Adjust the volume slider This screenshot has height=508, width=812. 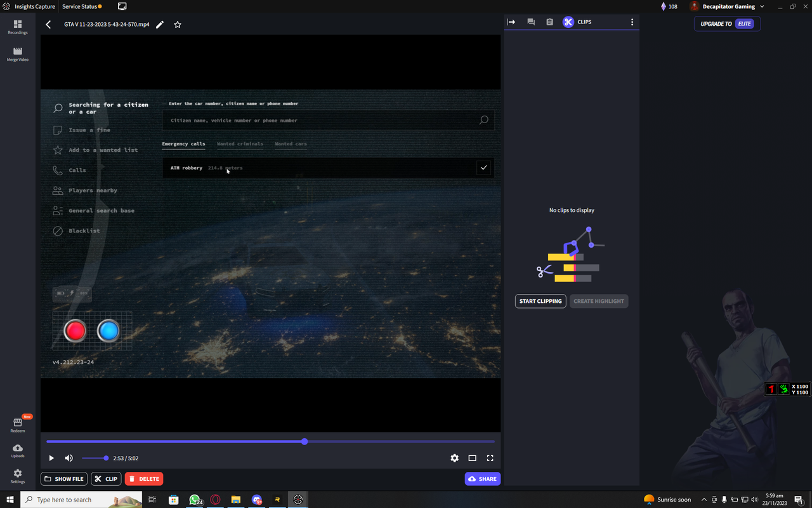point(95,458)
